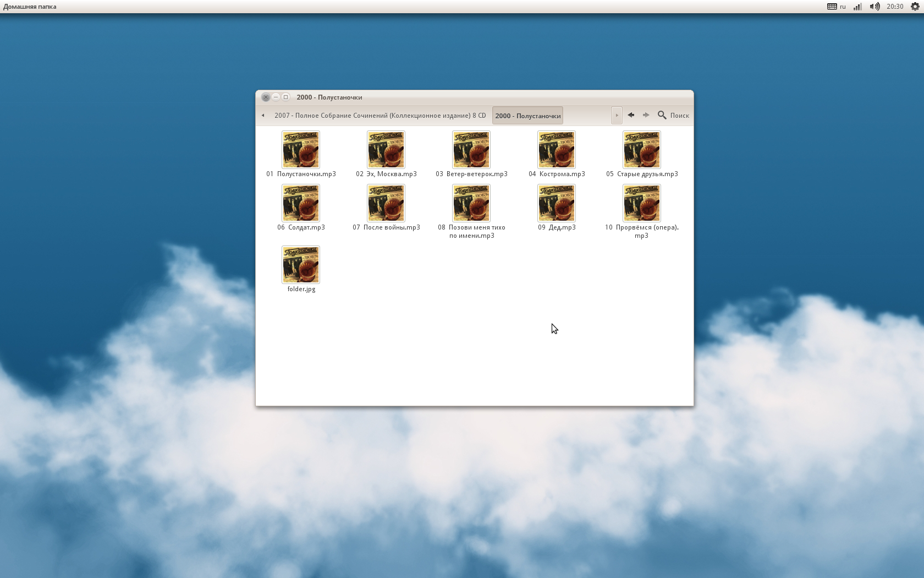
Task: Open the search (Поиск) tool
Action: tap(673, 115)
